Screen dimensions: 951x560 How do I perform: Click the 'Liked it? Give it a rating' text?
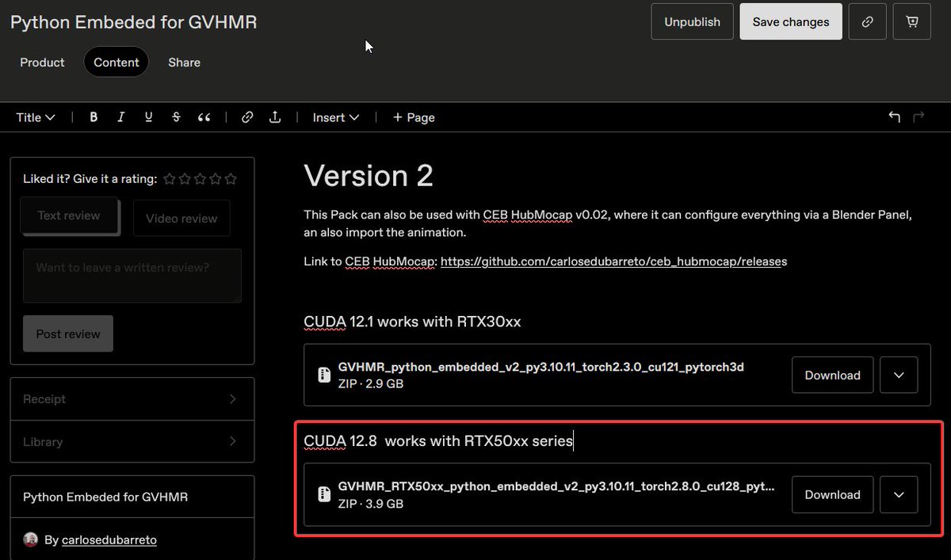click(x=90, y=179)
